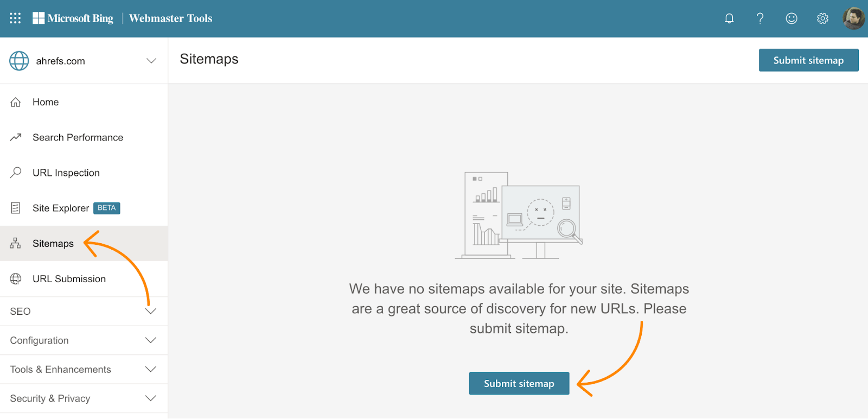Expand Security & Privacy section
The image size is (868, 419).
point(84,398)
